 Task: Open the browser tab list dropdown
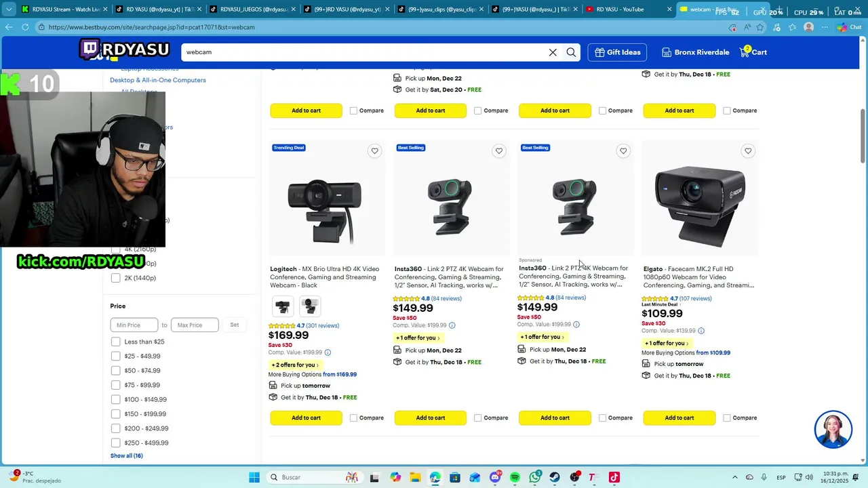click(x=8, y=9)
